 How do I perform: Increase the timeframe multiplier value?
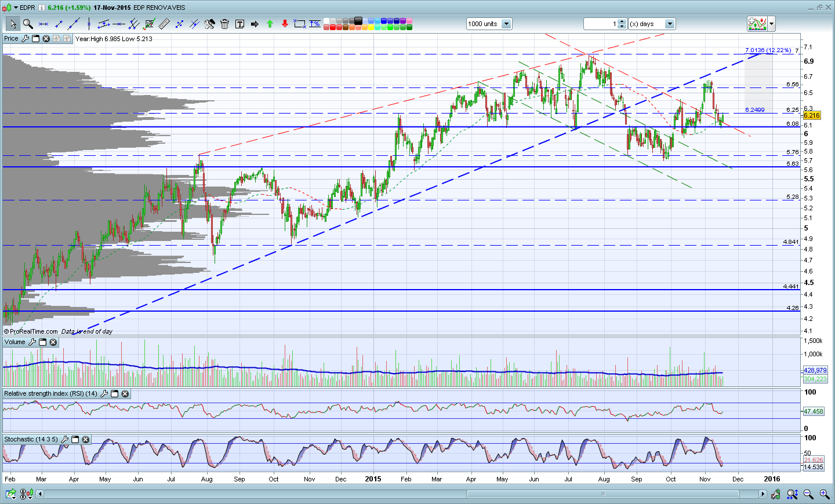pos(622,21)
